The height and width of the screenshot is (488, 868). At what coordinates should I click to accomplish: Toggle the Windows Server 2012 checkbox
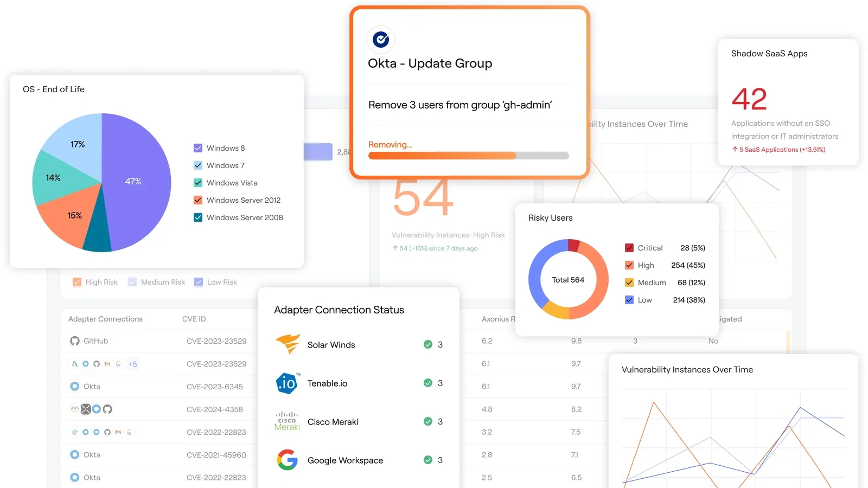pyautogui.click(x=198, y=200)
